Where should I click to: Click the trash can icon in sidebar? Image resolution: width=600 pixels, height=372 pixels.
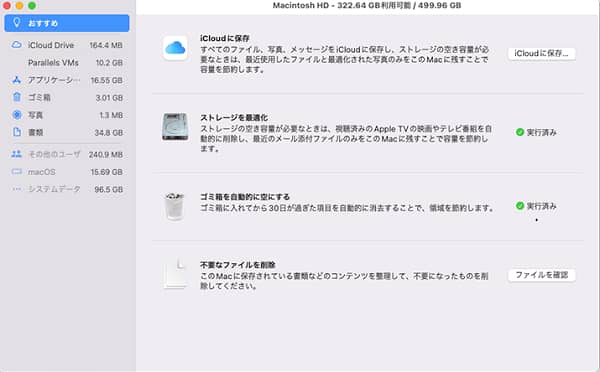(x=17, y=97)
